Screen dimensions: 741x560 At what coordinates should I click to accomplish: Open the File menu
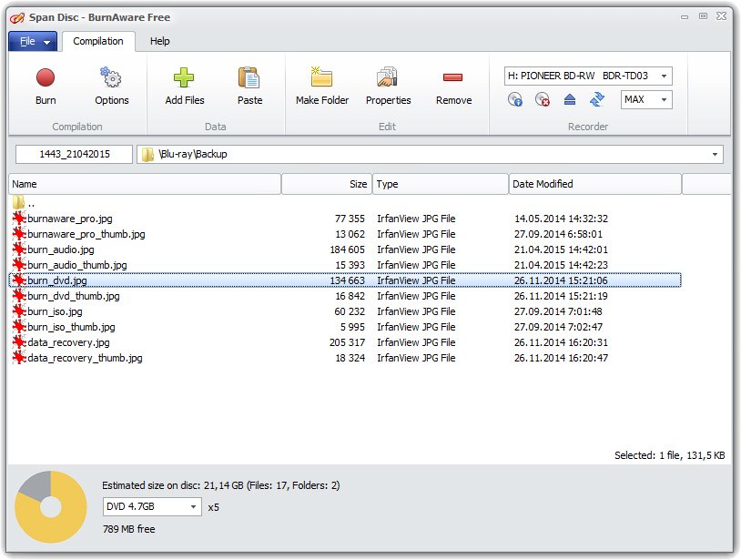pos(33,41)
